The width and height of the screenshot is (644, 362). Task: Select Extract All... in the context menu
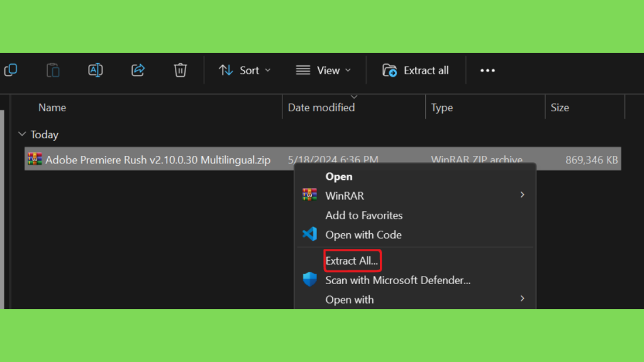pos(352,261)
